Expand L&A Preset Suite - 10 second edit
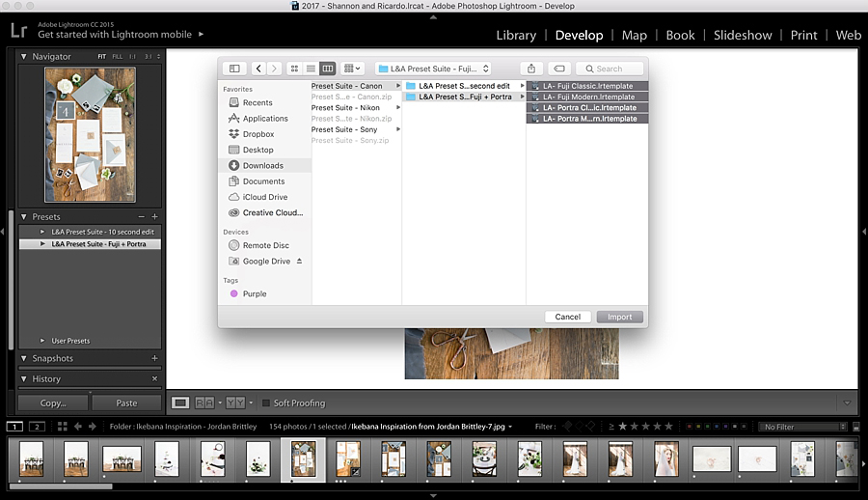Screen dimensions: 868x500 coord(42,232)
